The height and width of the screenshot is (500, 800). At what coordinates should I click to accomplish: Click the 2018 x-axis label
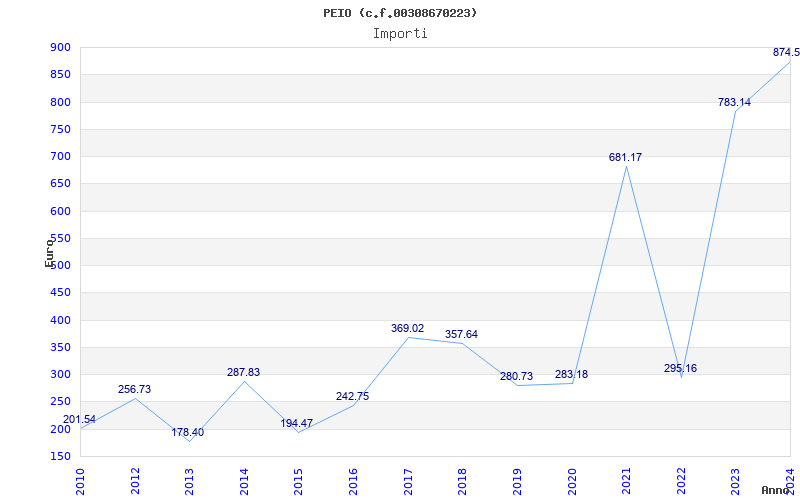tap(462, 482)
